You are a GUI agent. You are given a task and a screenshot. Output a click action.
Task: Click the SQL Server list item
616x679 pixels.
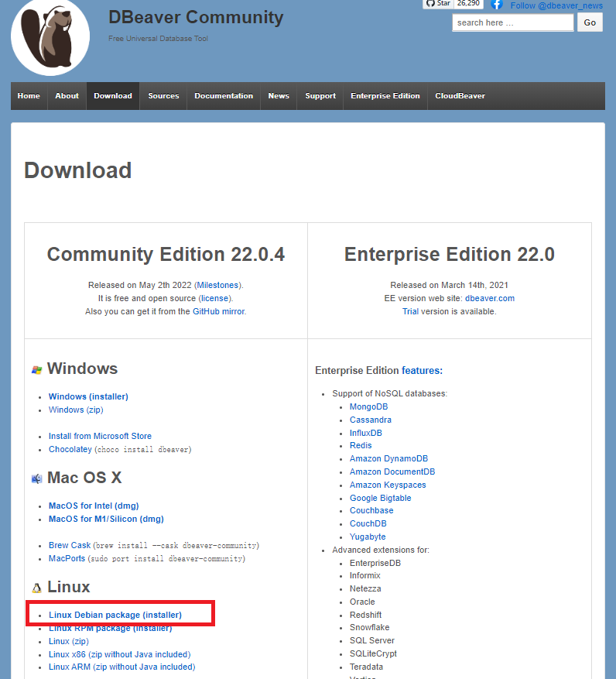point(372,640)
